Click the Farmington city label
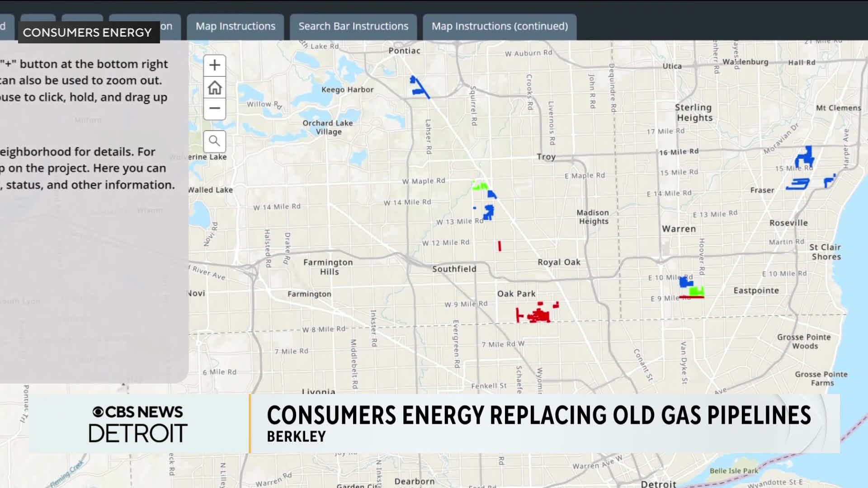Image resolution: width=868 pixels, height=488 pixels. pyautogui.click(x=309, y=294)
